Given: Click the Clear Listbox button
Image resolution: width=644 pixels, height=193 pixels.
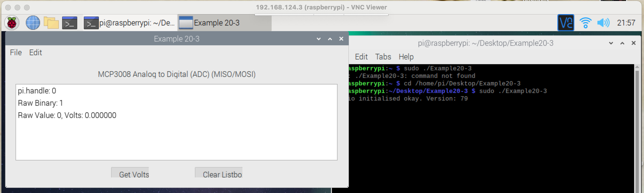Looking at the screenshot, I should (x=219, y=173).
